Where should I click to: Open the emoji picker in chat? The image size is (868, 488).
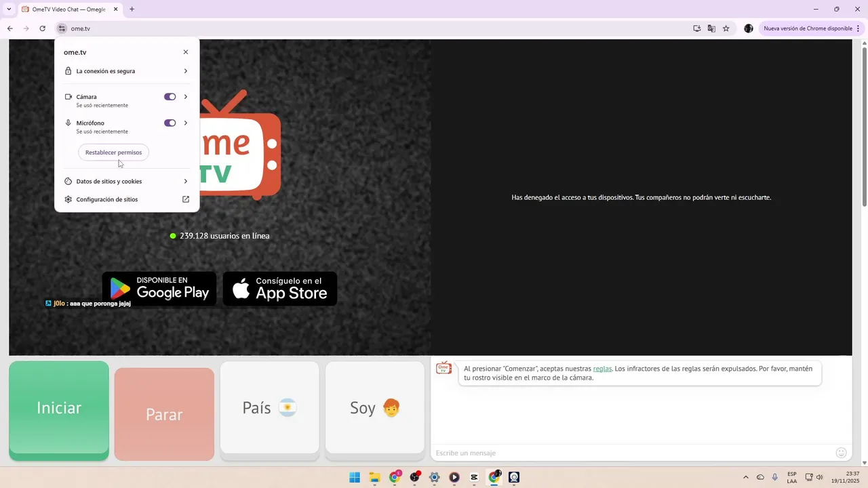842,453
